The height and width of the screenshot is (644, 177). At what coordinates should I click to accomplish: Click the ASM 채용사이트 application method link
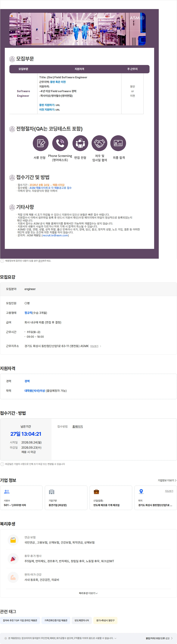pos(51,188)
